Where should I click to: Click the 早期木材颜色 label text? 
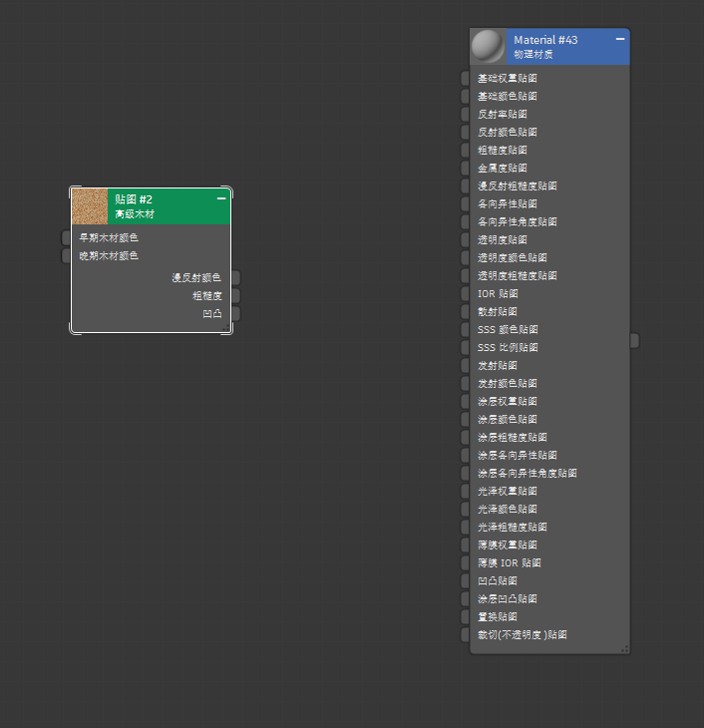pos(109,237)
